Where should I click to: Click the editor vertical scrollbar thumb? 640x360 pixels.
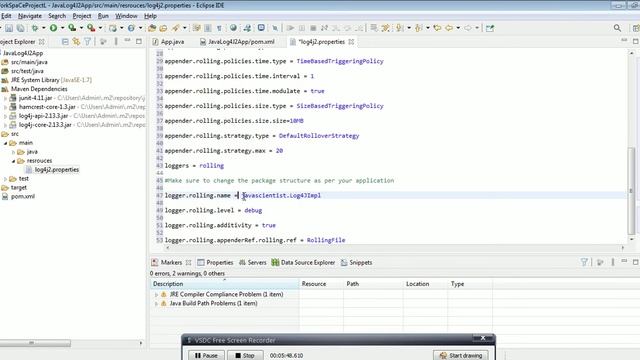pos(631,191)
